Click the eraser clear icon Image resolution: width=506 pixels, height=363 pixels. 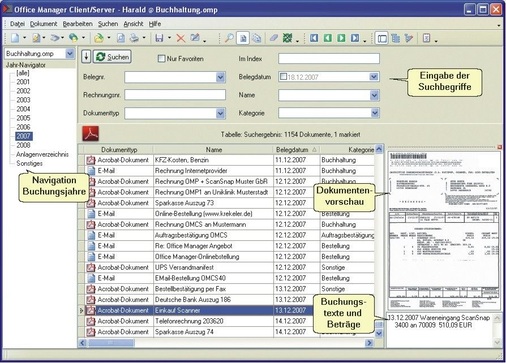coord(274,38)
